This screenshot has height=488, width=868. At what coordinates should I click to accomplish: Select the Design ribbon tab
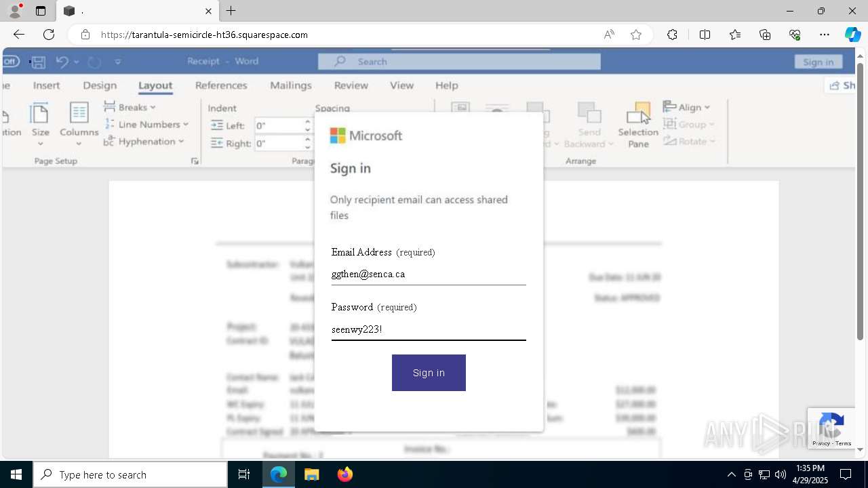pos(100,85)
